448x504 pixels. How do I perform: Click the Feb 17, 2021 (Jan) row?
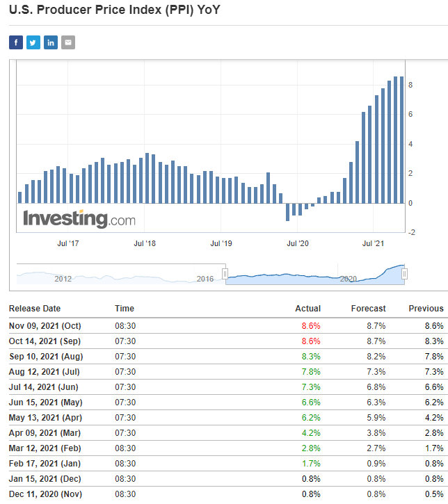click(228, 464)
